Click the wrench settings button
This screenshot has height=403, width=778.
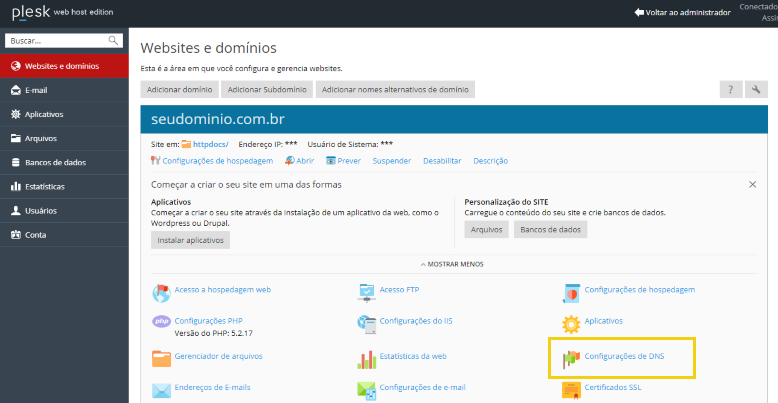coord(756,89)
